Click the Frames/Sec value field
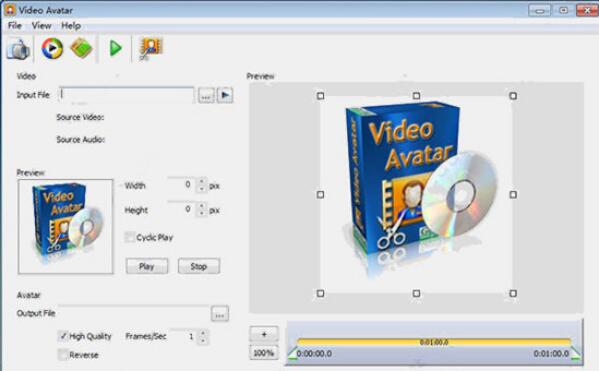 (x=184, y=337)
